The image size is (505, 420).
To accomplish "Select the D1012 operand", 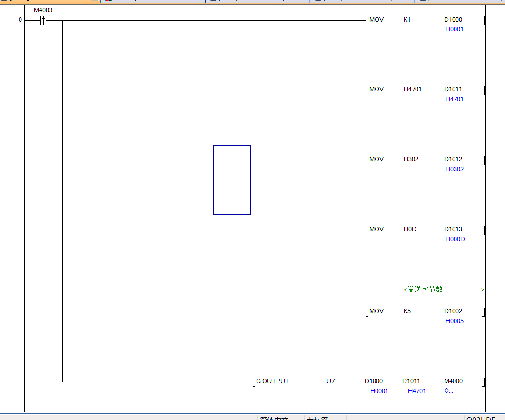I will pos(453,160).
